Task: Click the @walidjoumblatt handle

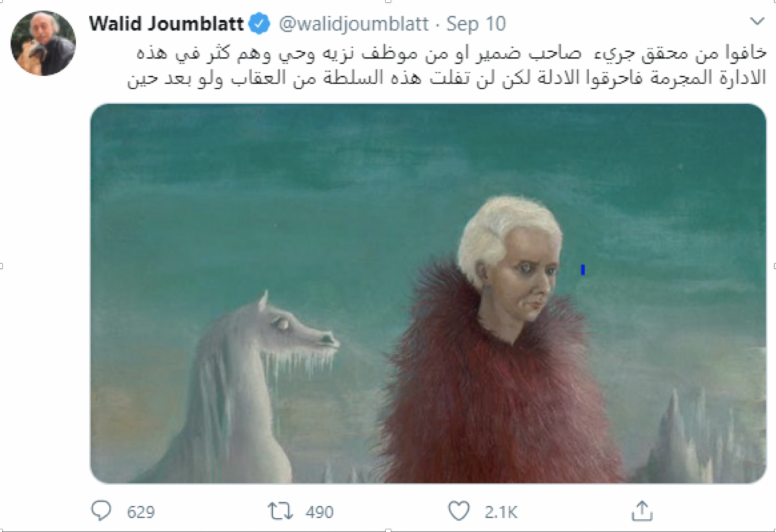Action: tap(354, 25)
